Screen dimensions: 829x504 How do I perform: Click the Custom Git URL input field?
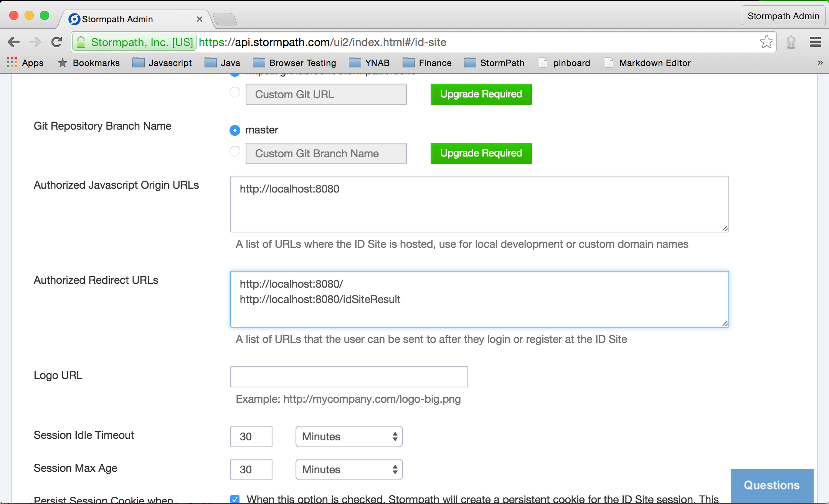(x=326, y=94)
